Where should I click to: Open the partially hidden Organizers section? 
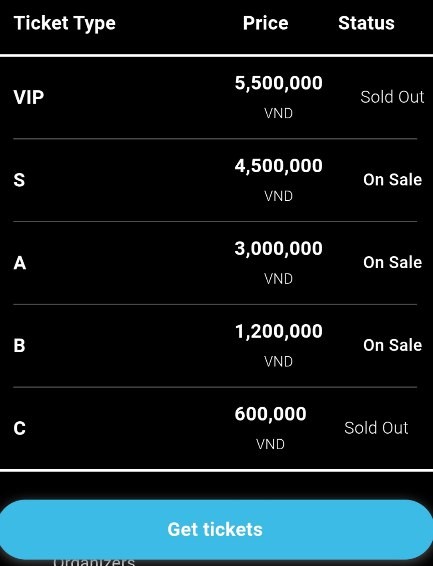click(x=94, y=562)
